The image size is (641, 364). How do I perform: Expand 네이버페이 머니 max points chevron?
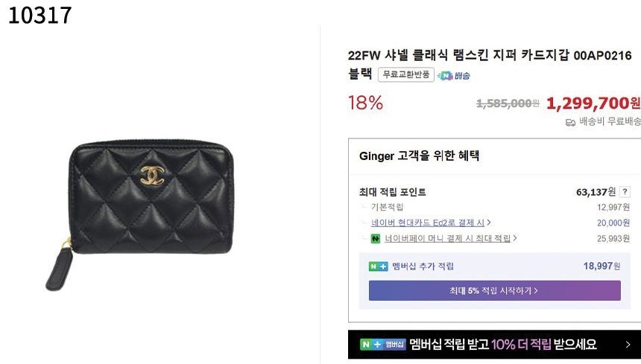tap(515, 238)
